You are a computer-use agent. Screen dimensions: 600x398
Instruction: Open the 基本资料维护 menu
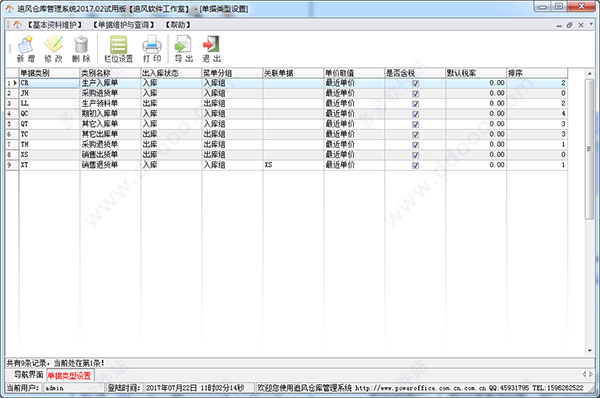pos(54,25)
